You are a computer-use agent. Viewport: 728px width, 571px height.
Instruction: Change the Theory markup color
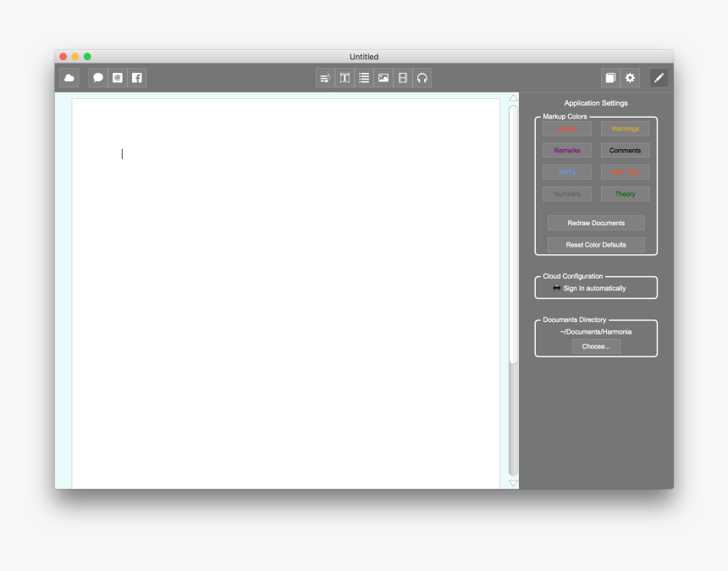click(x=625, y=194)
